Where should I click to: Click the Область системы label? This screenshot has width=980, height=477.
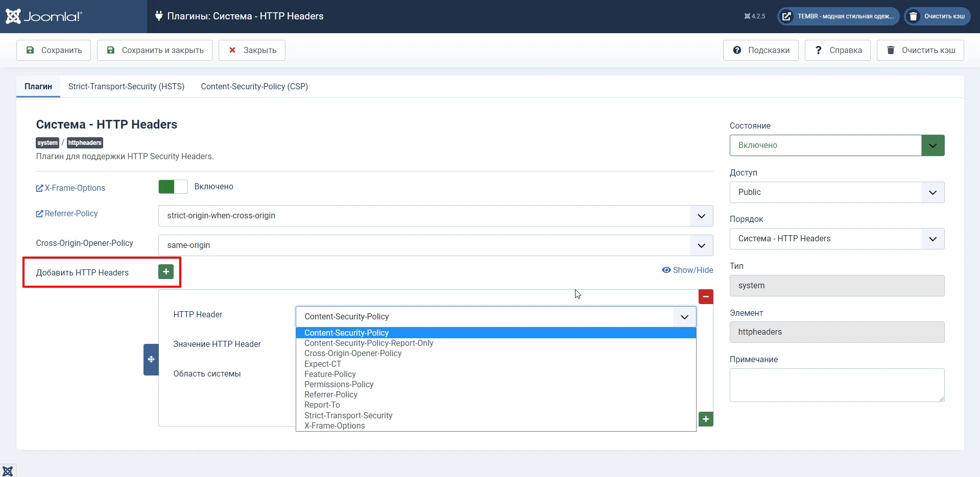[207, 374]
